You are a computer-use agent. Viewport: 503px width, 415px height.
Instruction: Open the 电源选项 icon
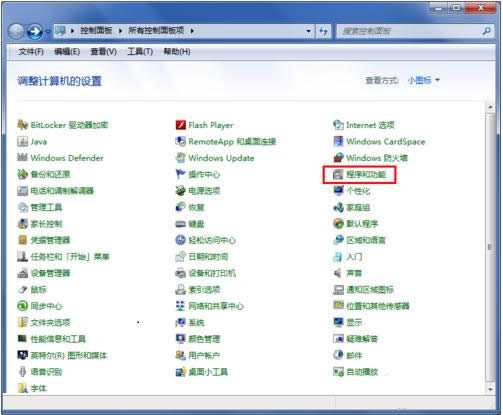pyautogui.click(x=180, y=191)
